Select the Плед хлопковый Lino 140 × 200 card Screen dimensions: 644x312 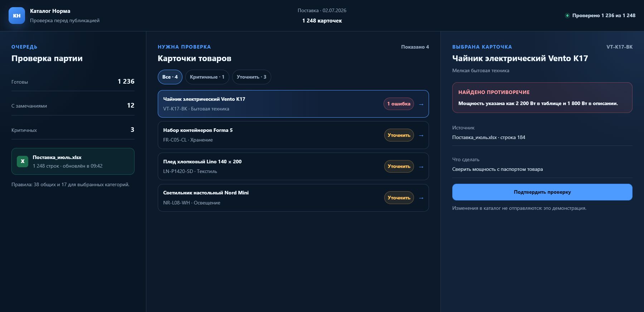[293, 166]
